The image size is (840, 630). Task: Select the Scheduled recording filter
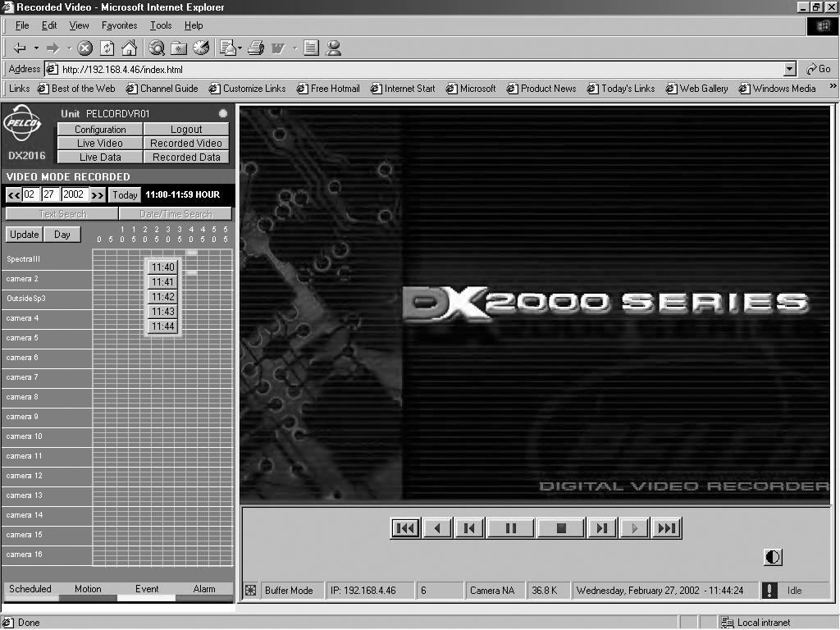pos(31,589)
